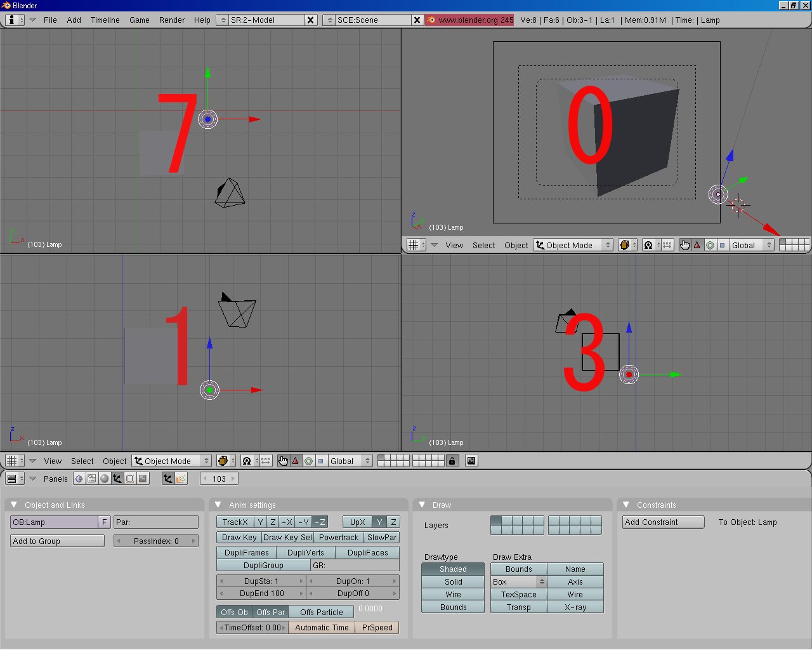Open the Object Mode dropdown

(x=171, y=461)
